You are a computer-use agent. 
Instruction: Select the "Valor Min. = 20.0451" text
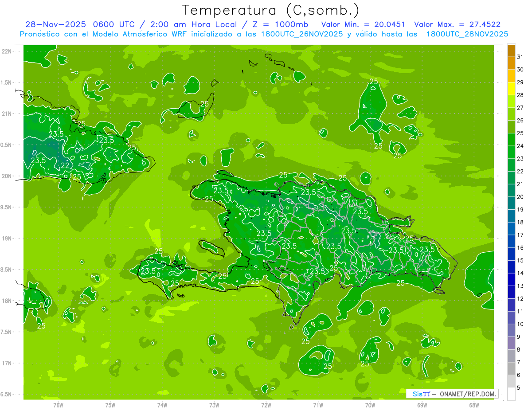click(363, 24)
